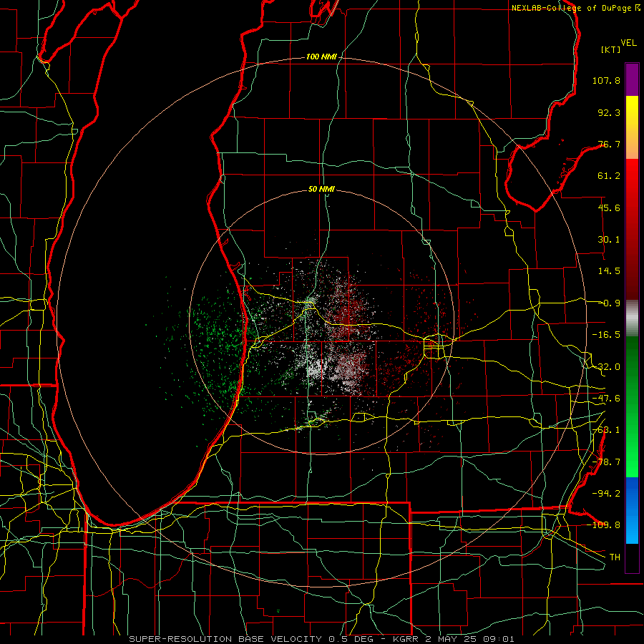Viewport: 644px width, 644px height.
Task: Click the 61.2 legend value
Action: pos(609,176)
